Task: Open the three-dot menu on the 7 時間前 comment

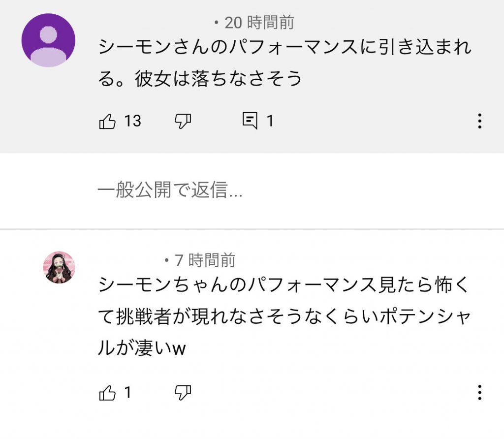Action: (479, 392)
